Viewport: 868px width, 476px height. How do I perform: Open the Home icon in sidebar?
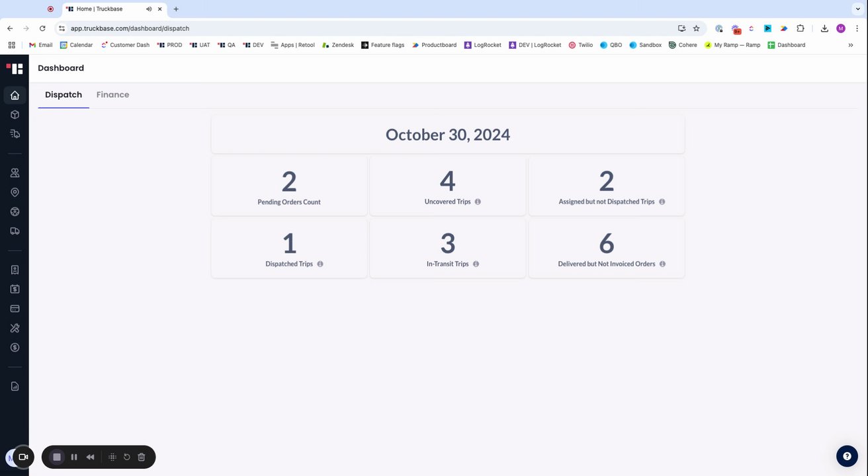(15, 95)
